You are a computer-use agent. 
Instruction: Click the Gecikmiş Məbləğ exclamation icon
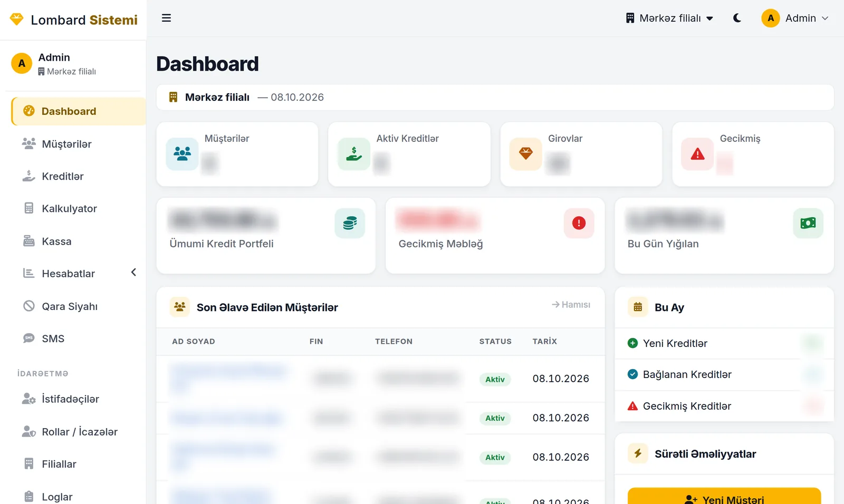point(579,223)
